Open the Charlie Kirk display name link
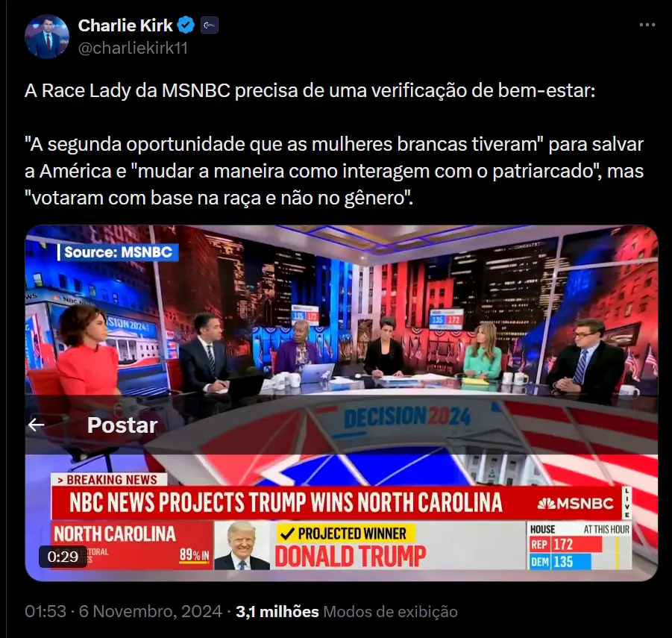672x638 pixels. 125,25
